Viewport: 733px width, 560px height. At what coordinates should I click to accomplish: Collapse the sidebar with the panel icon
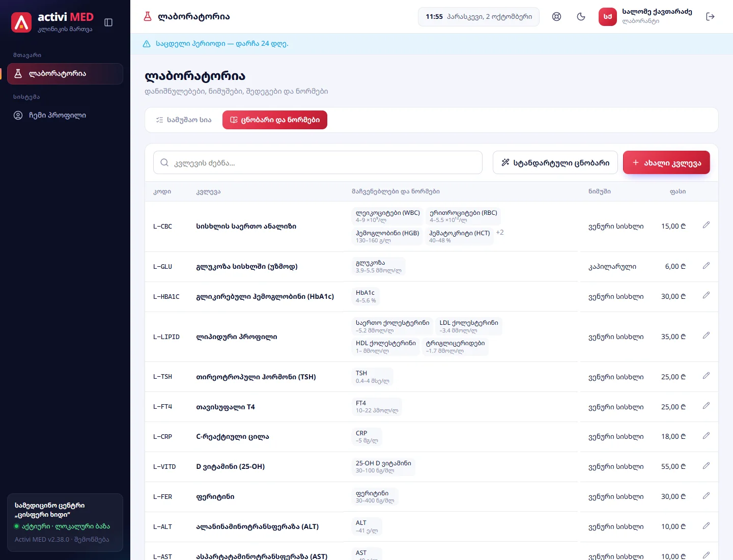[108, 22]
